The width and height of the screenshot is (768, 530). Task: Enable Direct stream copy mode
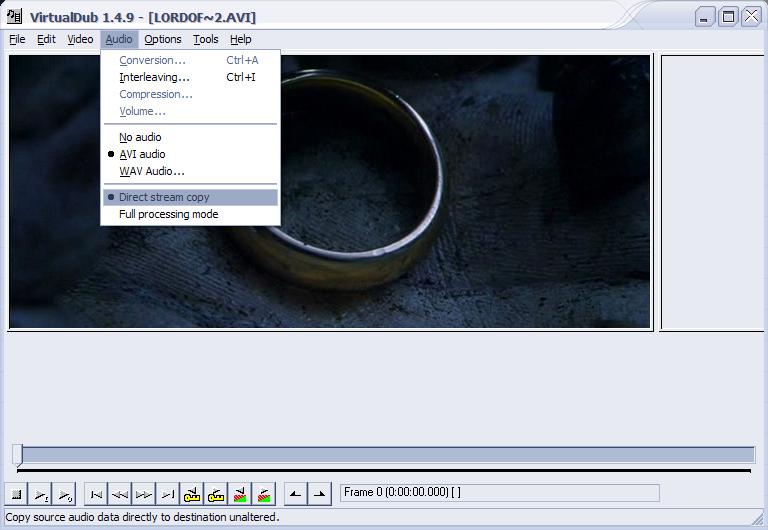191,197
